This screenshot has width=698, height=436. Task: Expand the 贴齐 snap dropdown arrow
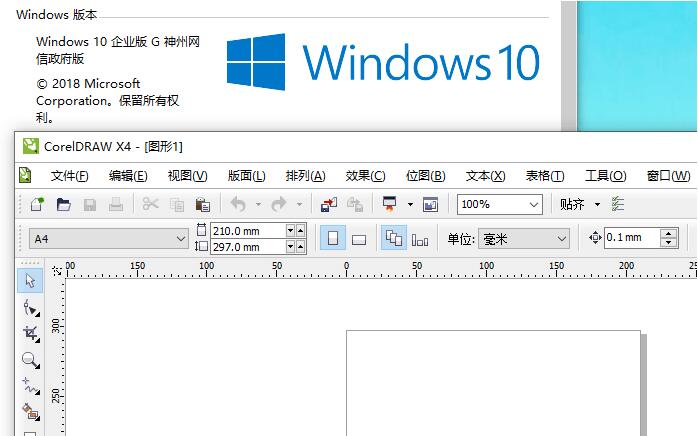(x=597, y=204)
